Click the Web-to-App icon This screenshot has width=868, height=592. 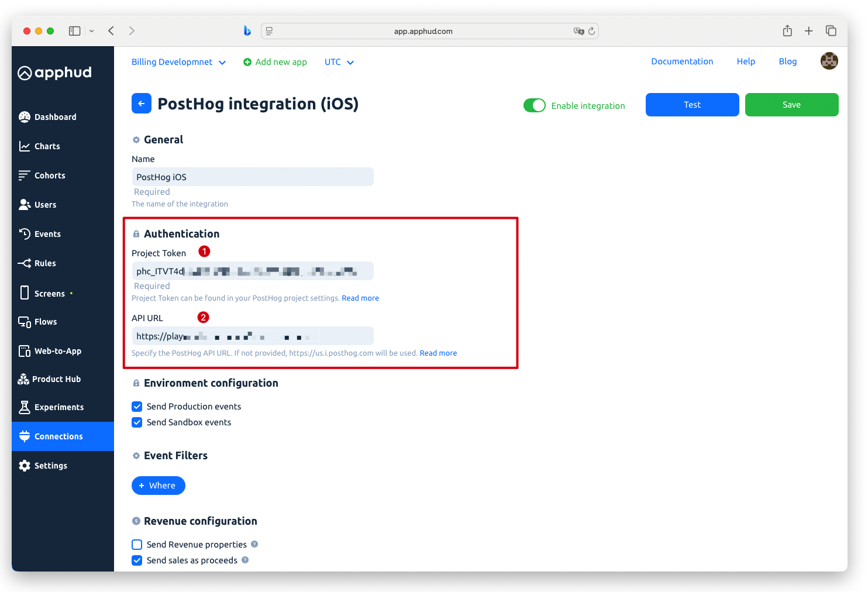[x=25, y=351]
